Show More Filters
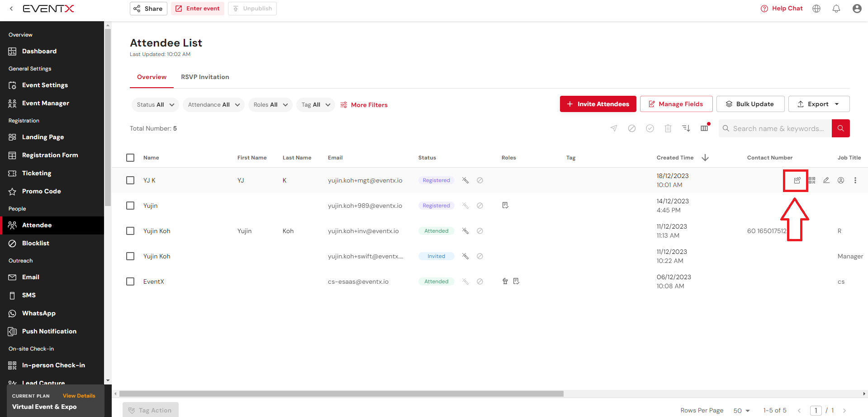This screenshot has width=868, height=417. coord(364,105)
